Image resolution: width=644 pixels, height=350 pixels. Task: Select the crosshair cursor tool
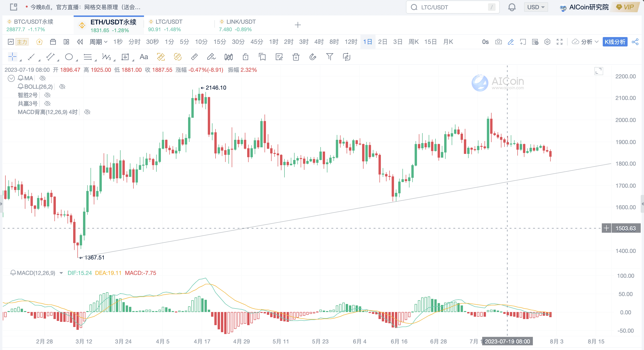pos(12,57)
